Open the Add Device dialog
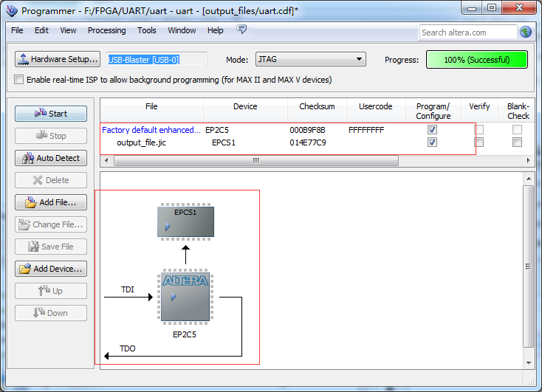Image resolution: width=542 pixels, height=392 pixels. pyautogui.click(x=51, y=269)
